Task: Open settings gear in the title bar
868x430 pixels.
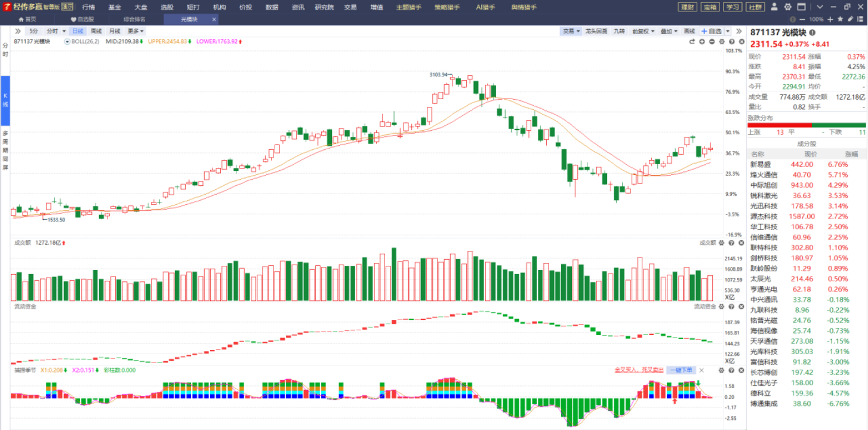Action: pyautogui.click(x=787, y=7)
